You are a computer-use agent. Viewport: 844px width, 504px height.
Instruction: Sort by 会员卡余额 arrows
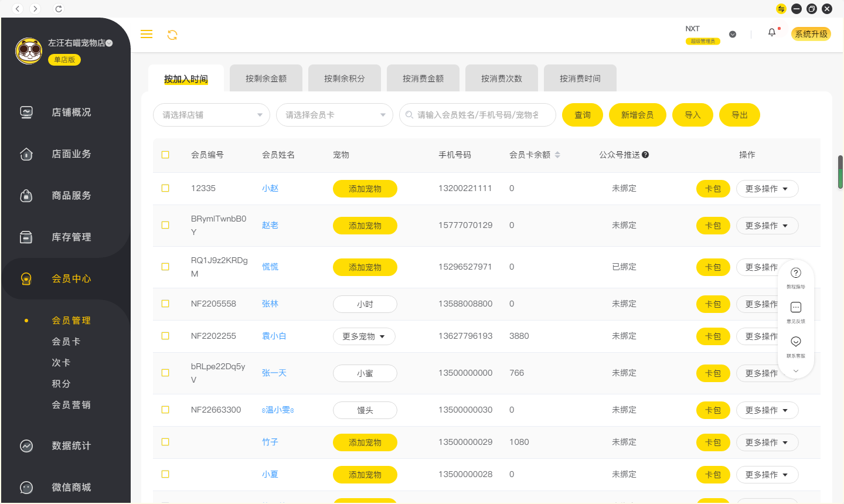pos(557,155)
